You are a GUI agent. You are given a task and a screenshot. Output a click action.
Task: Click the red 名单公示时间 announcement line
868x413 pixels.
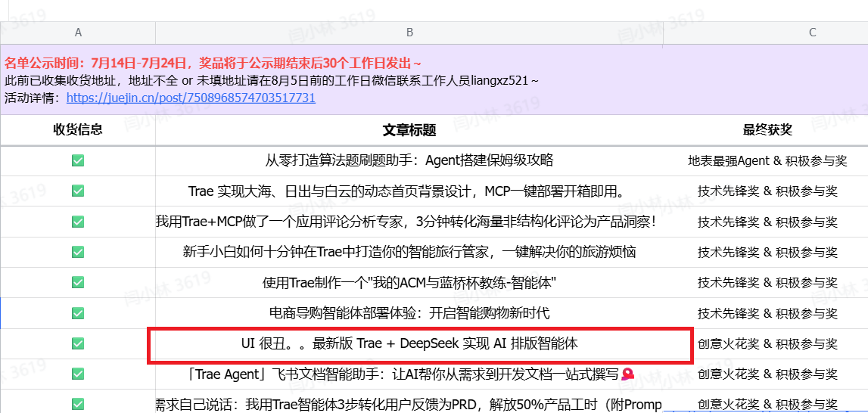click(x=213, y=63)
